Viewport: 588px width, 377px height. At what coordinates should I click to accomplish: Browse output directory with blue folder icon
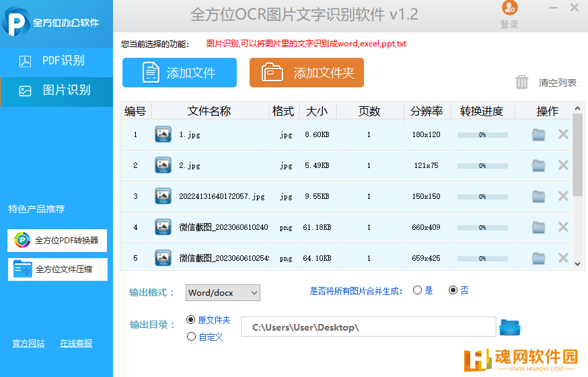pos(510,327)
